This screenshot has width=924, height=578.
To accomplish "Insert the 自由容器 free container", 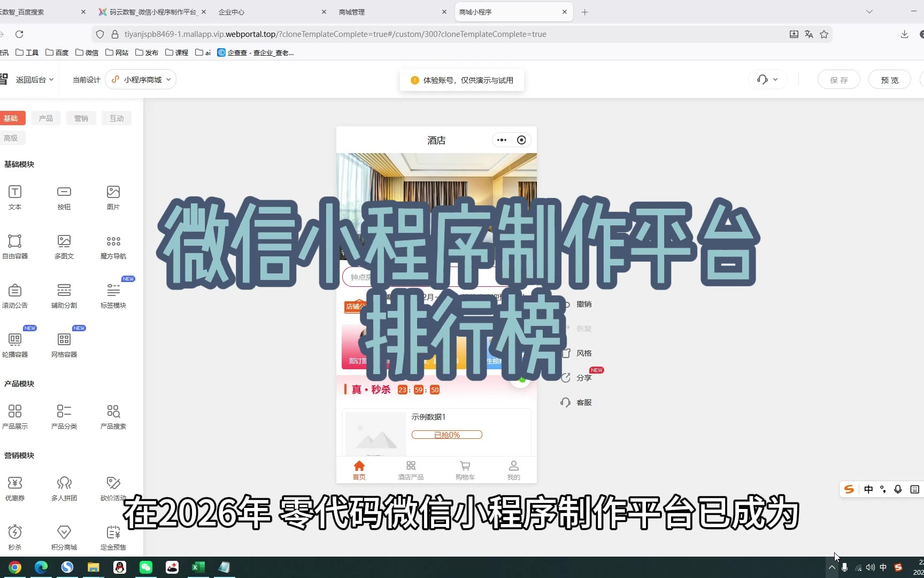I will click(15, 247).
